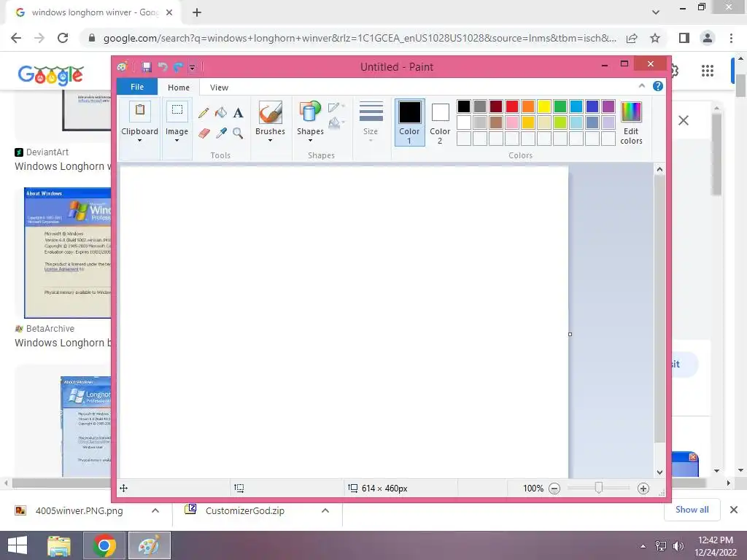The height and width of the screenshot is (560, 747).
Task: Open the CustomizerGod.zip download
Action: click(245, 511)
